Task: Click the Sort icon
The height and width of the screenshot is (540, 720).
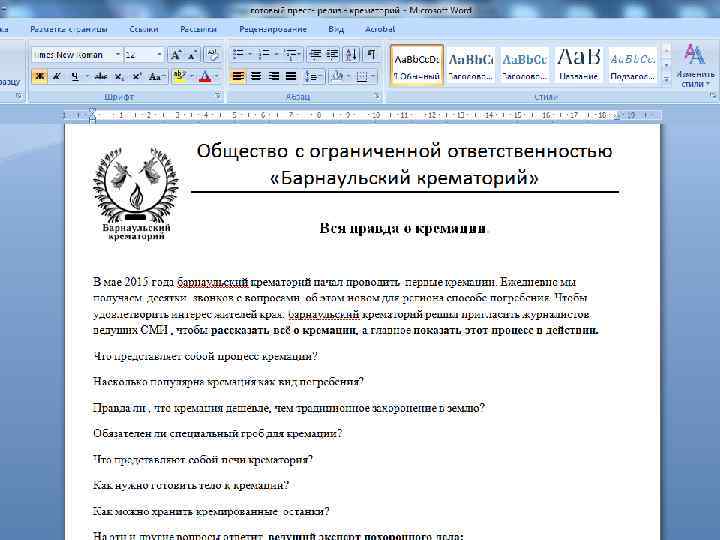Action: (x=351, y=55)
